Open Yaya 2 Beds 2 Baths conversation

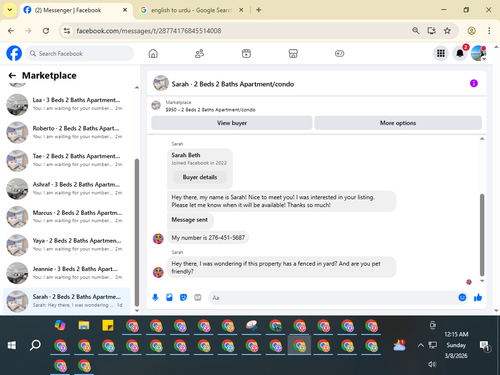pos(67,245)
